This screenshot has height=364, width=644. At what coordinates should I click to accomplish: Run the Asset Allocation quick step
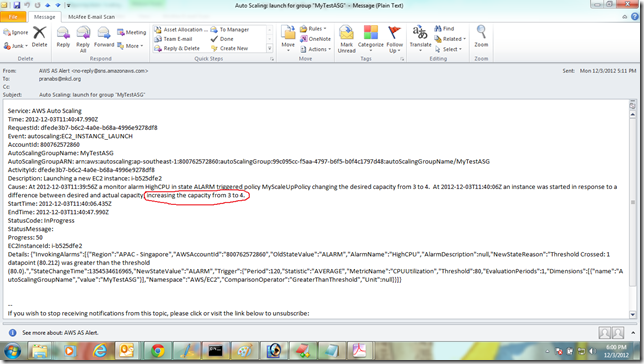coord(181,30)
